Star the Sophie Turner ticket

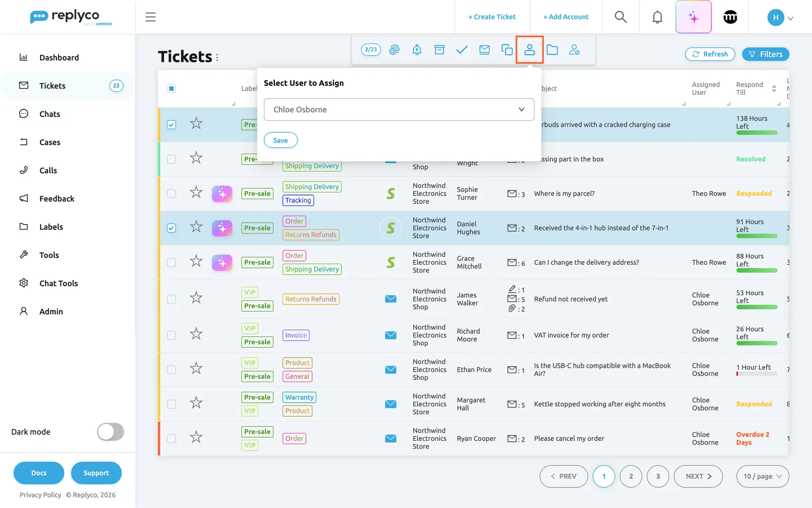tap(196, 192)
